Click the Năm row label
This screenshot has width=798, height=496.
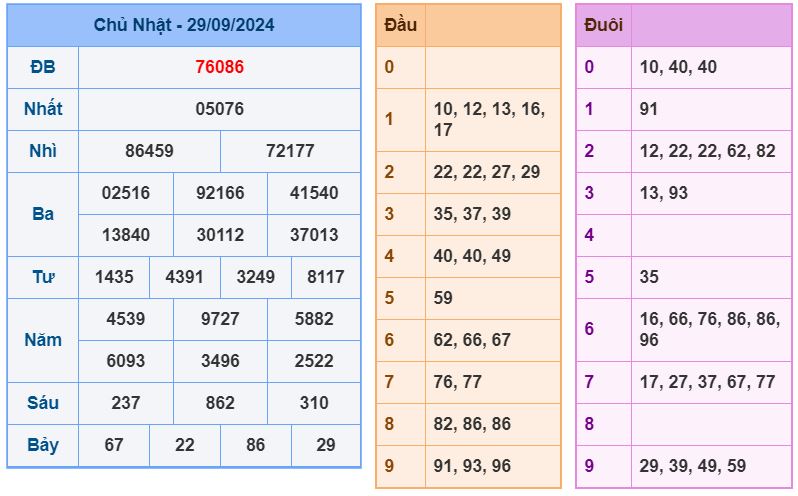43,340
